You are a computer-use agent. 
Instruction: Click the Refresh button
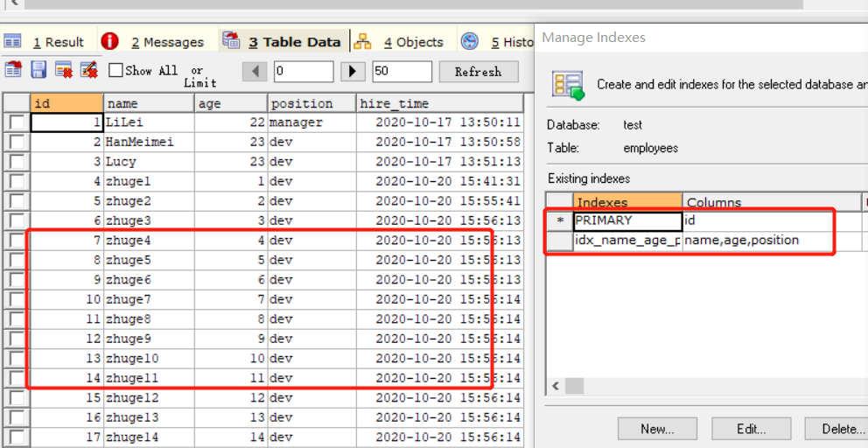[x=479, y=72]
